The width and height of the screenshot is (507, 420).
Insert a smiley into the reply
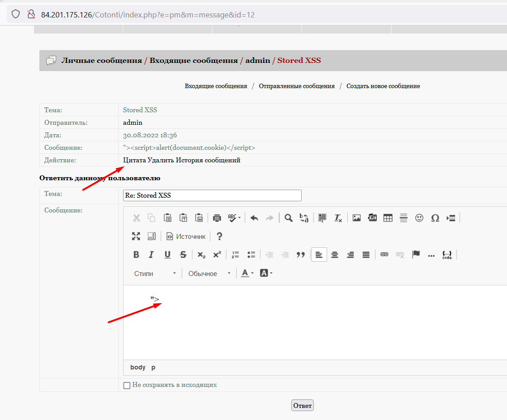pos(419,218)
